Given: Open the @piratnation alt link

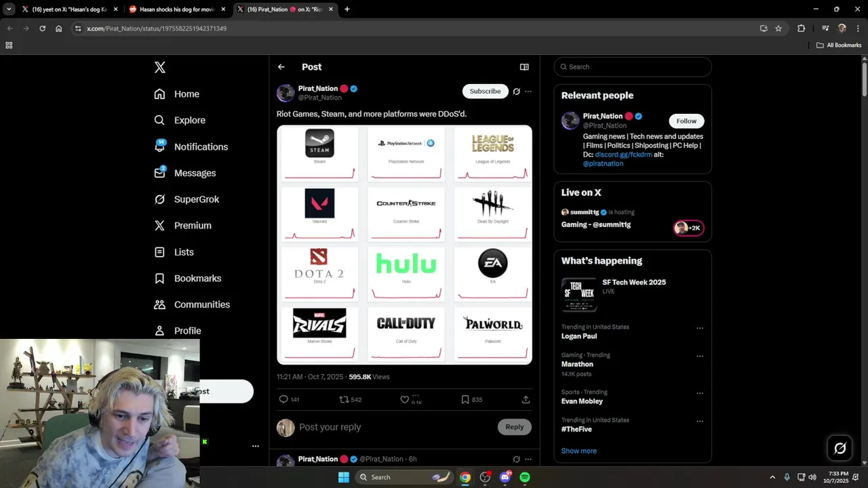Looking at the screenshot, I should pos(603,163).
